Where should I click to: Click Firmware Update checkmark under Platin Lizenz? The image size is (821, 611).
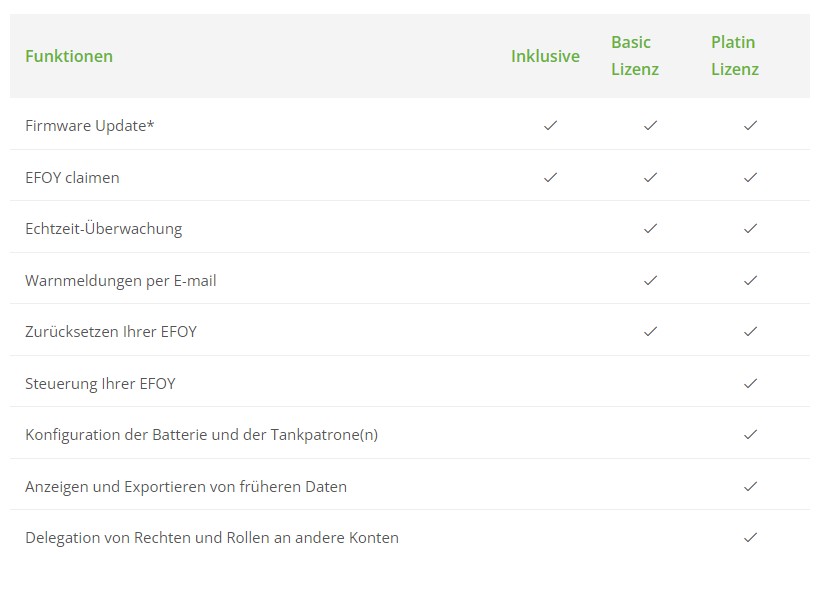[750, 126]
